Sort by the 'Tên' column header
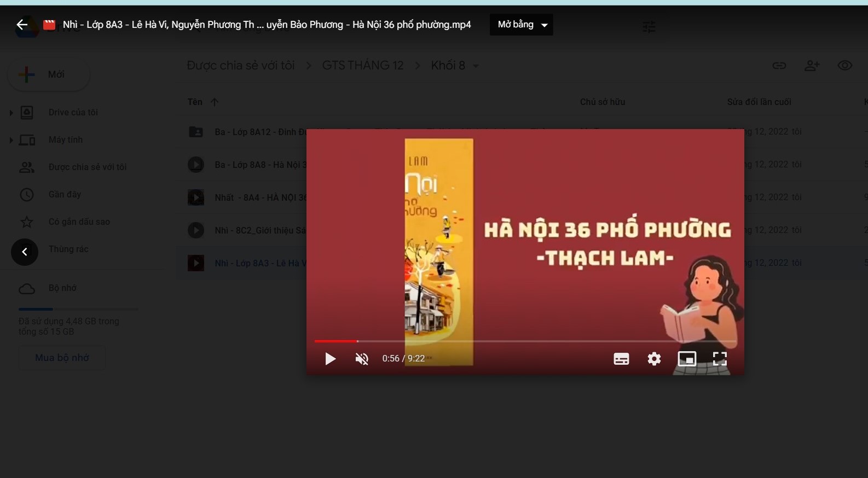This screenshot has width=868, height=478. click(195, 102)
